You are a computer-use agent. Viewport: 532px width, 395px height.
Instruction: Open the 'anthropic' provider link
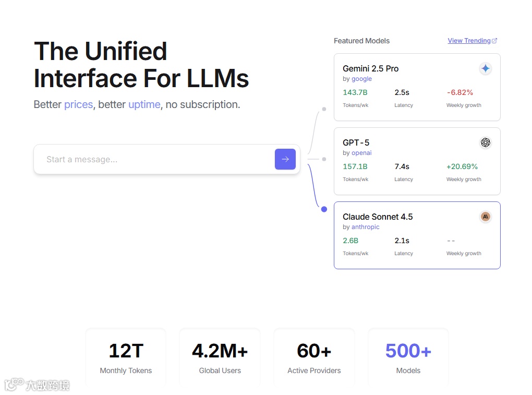tap(365, 226)
